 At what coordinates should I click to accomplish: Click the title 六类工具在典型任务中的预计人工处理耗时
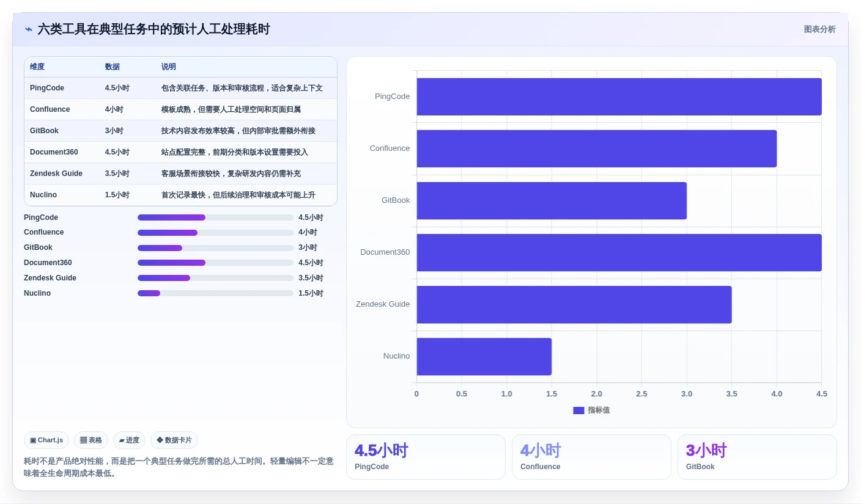pyautogui.click(x=153, y=29)
